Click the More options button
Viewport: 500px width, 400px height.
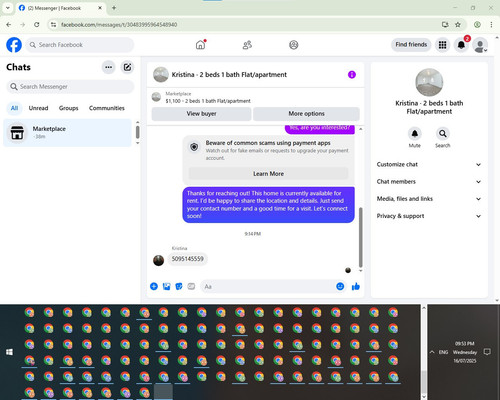click(306, 114)
